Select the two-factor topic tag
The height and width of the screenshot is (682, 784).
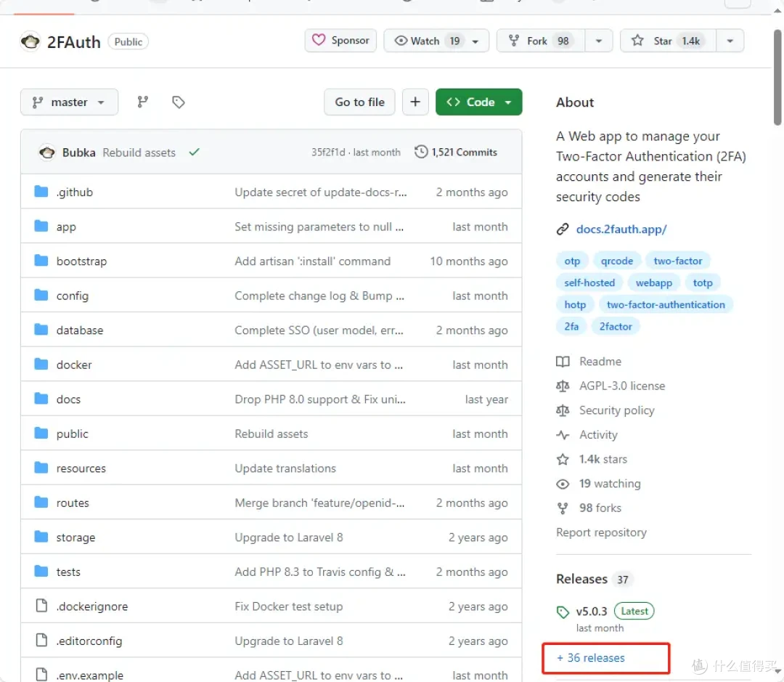677,261
